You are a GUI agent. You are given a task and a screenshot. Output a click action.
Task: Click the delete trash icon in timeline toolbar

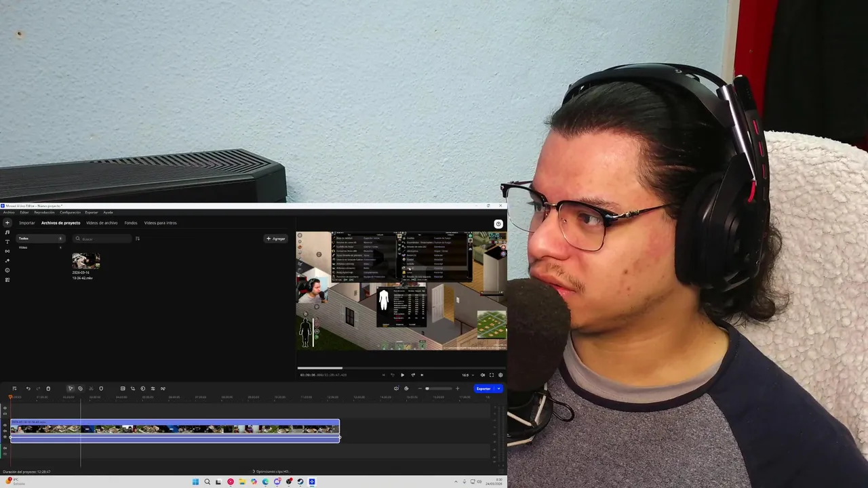pyautogui.click(x=48, y=388)
